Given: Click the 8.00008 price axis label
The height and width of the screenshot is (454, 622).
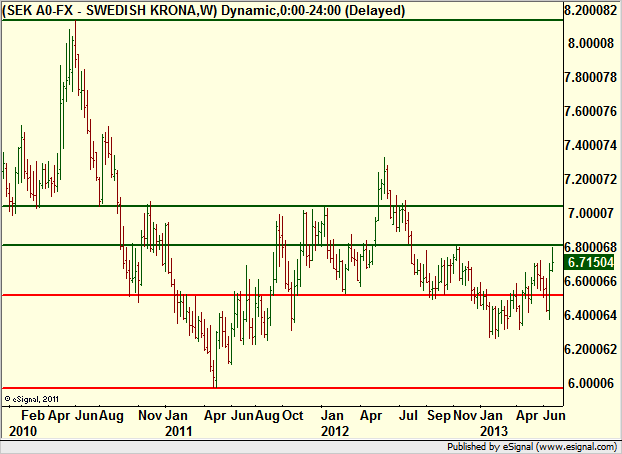Looking at the screenshot, I should pyautogui.click(x=591, y=42).
